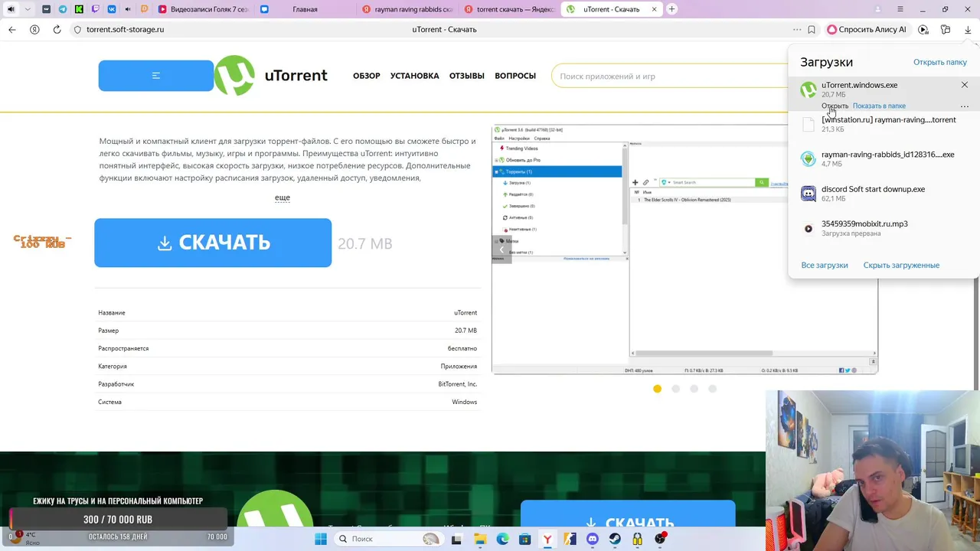
Task: Click the downloads arrow icon in toolbar
Action: [x=969, y=29]
